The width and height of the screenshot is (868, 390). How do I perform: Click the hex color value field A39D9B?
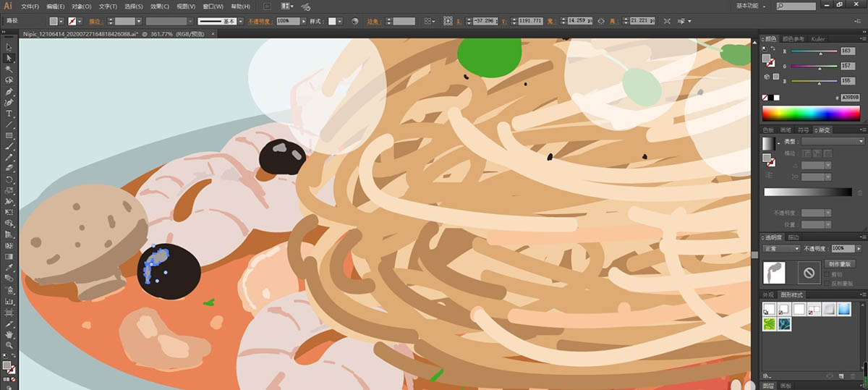point(851,96)
